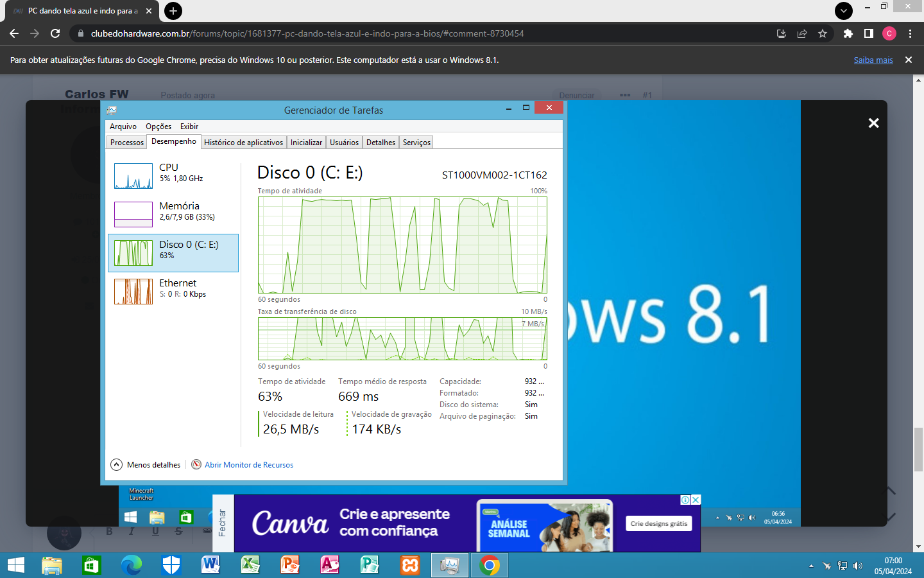Open the tab search dropdown arrow
The height and width of the screenshot is (578, 924).
(844, 10)
